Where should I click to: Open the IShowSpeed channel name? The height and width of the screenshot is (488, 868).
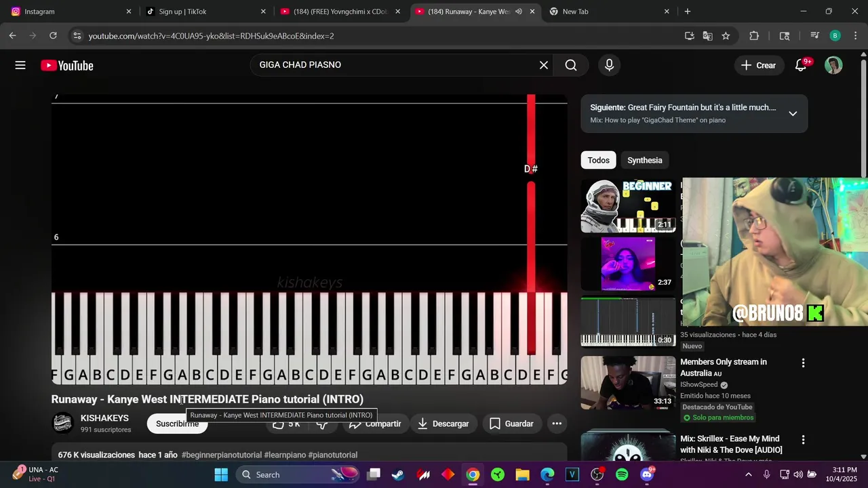point(698,384)
